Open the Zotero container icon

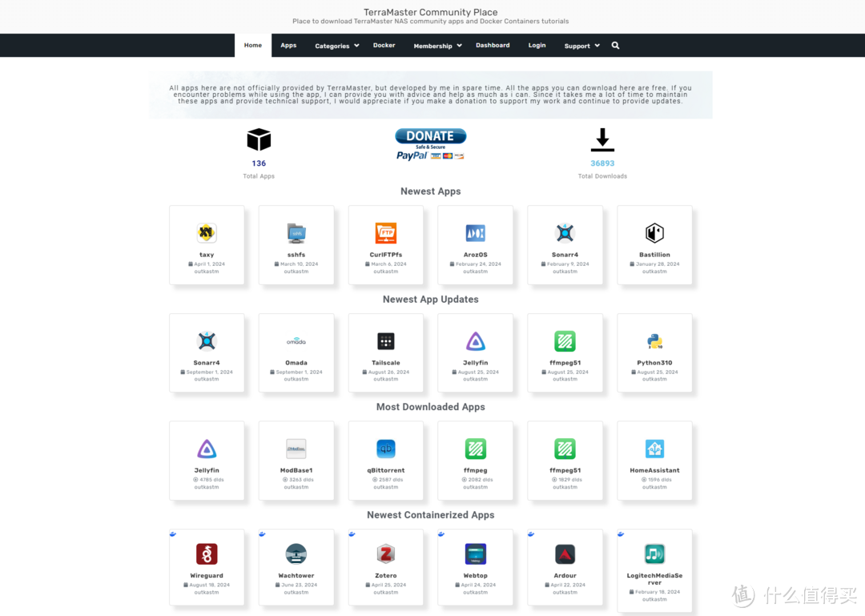tap(385, 554)
